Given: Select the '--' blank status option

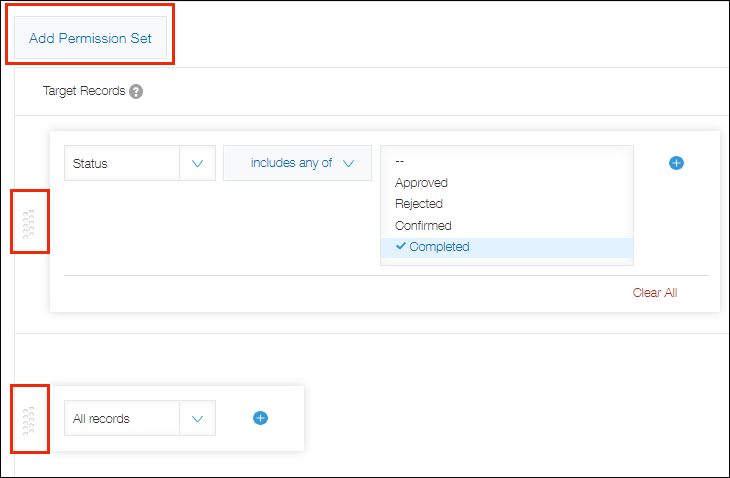Looking at the screenshot, I should (400, 160).
